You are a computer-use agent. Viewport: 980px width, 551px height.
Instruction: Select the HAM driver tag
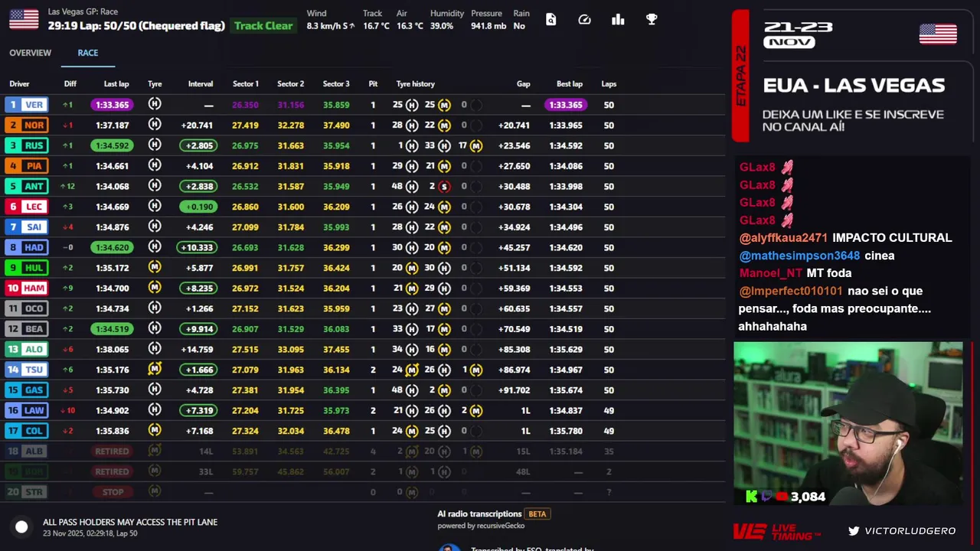27,288
